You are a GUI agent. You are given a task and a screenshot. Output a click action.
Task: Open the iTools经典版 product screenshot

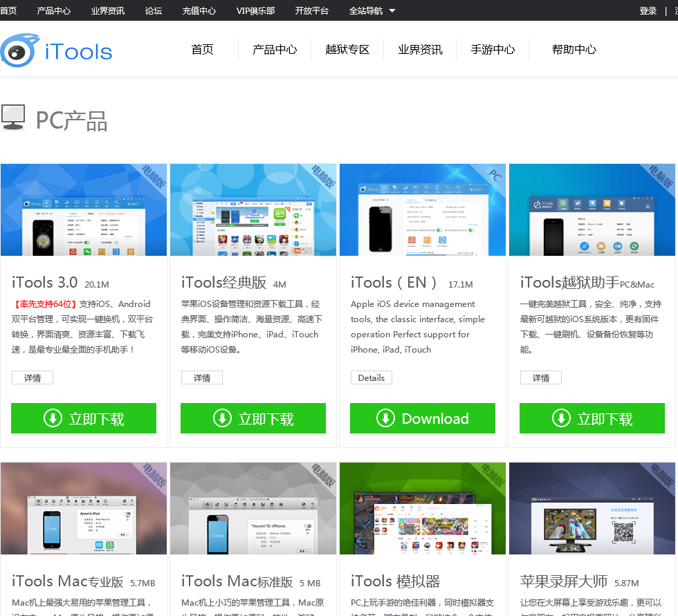tap(253, 209)
